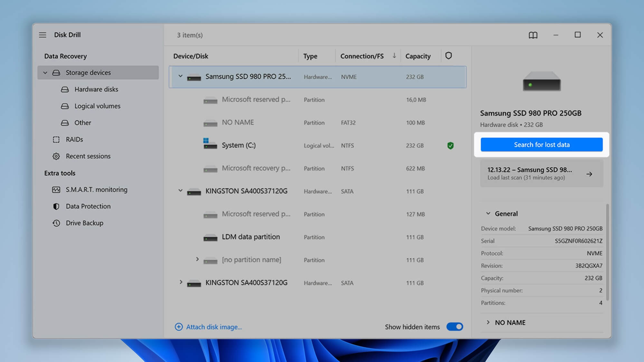Expand the [no partition name] partition
The height and width of the screenshot is (362, 644).
[197, 259]
